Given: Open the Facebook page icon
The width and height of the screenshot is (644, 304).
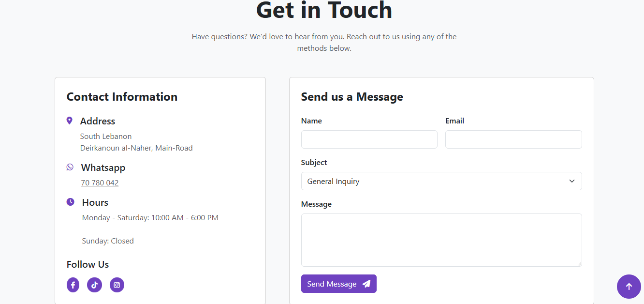Looking at the screenshot, I should pyautogui.click(x=73, y=285).
